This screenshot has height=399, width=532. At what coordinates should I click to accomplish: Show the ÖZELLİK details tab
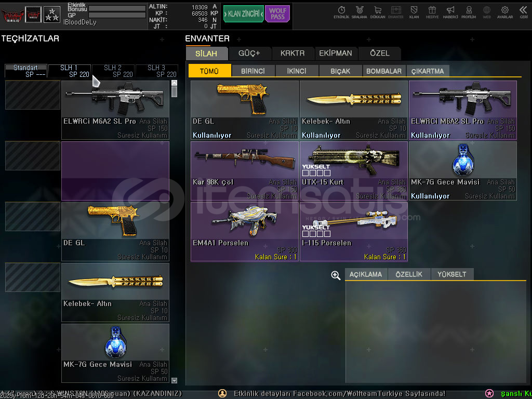(409, 274)
